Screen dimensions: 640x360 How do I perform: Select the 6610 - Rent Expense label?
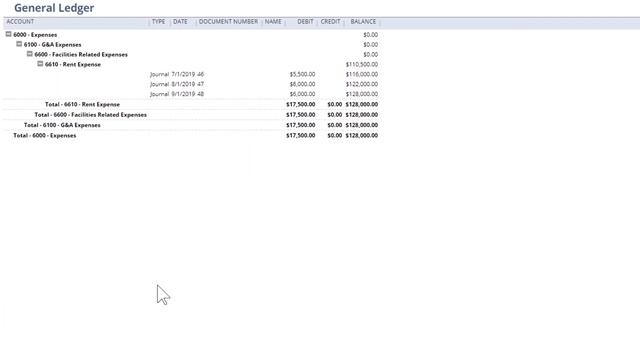[x=73, y=64]
